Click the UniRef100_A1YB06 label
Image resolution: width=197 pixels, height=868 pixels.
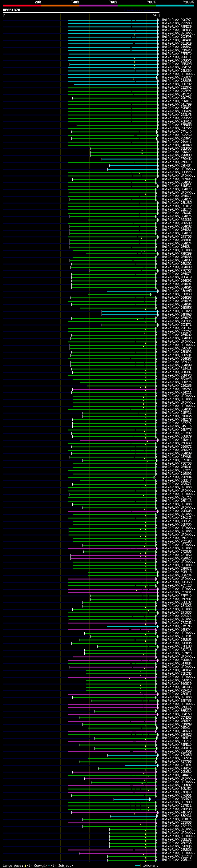(x=177, y=179)
